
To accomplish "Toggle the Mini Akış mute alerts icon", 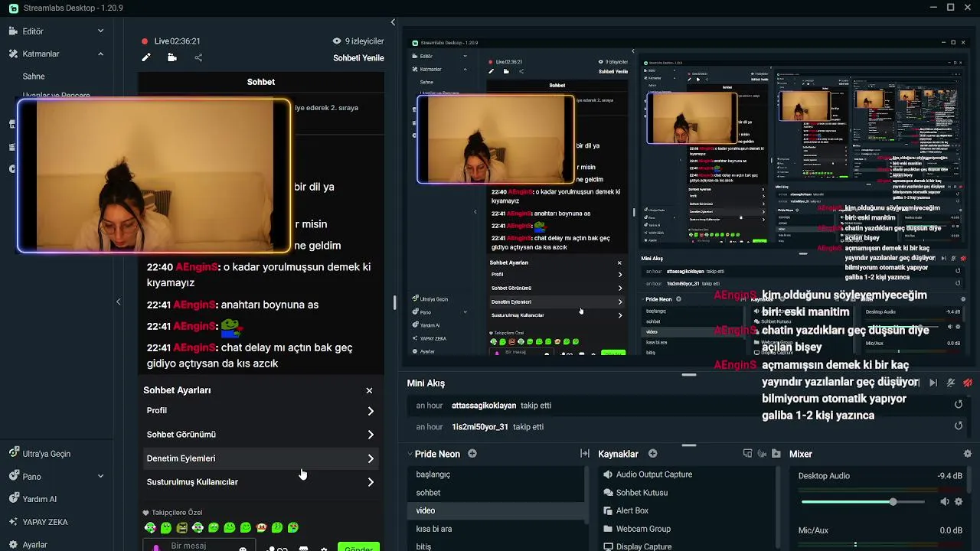I will (x=951, y=383).
